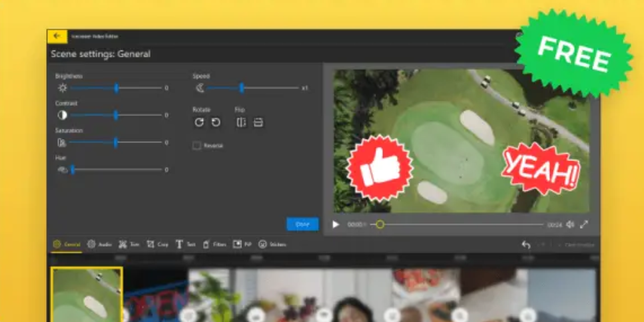Adjust the Speed slider handle
The height and width of the screenshot is (322, 644).
point(242,88)
